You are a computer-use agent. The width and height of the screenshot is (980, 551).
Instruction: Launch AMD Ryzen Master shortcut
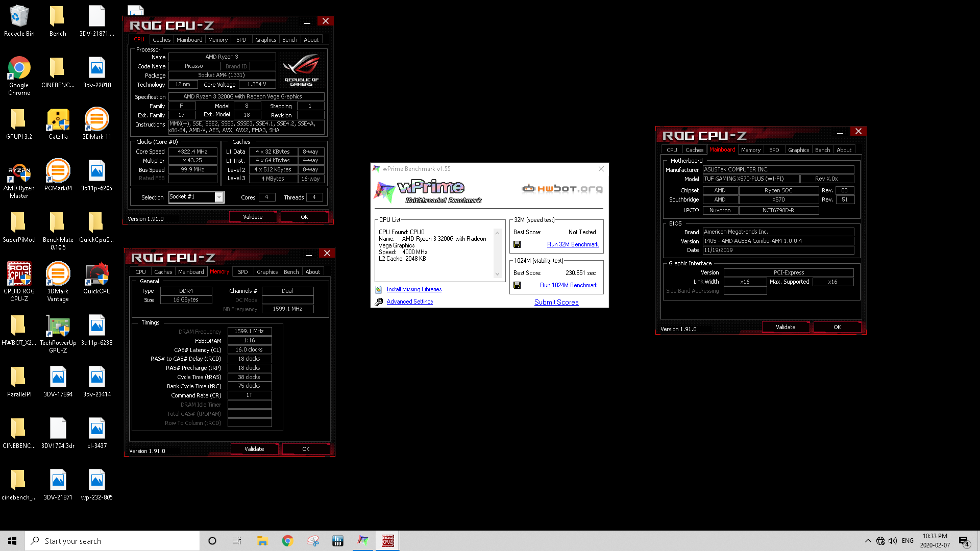19,179
